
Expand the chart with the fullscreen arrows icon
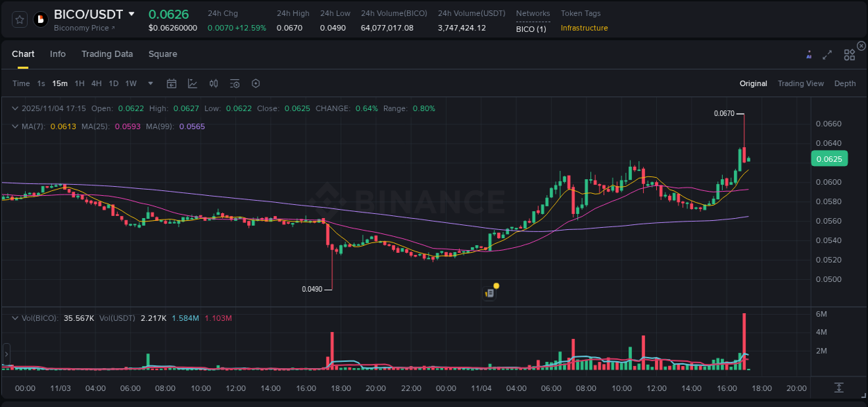(x=827, y=54)
